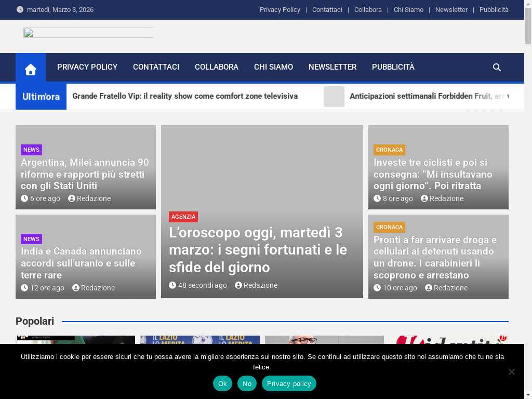Viewport: 532px width, 399px height.
Task: Click Redazione author icon under Milei article
Action: click(x=72, y=198)
